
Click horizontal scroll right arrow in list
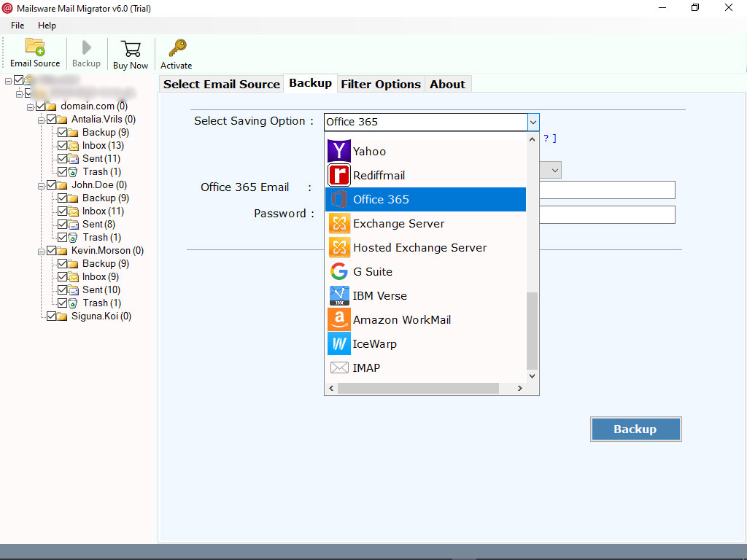pos(519,389)
